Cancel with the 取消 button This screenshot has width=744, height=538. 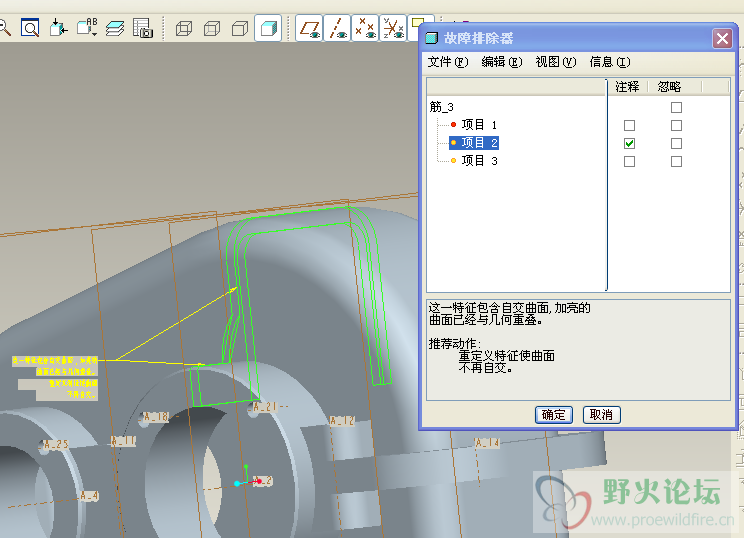601,415
